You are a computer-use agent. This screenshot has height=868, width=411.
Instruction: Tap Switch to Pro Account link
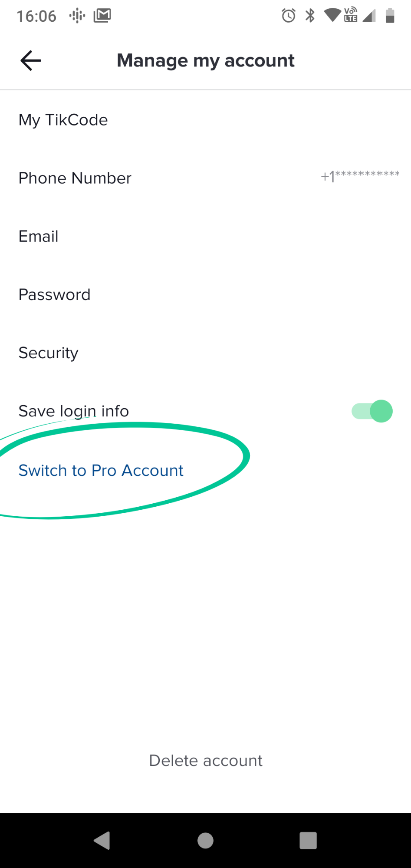coord(101,470)
